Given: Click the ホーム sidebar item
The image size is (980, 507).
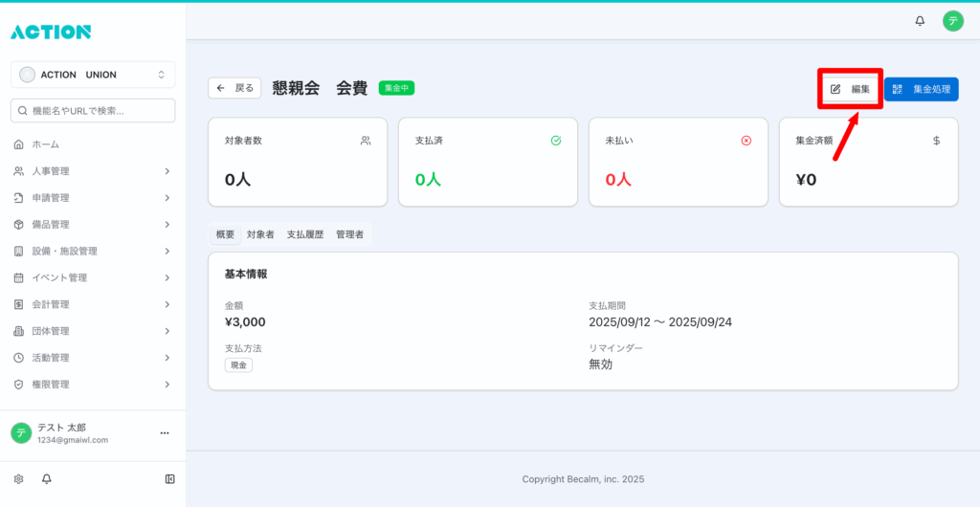Looking at the screenshot, I should pyautogui.click(x=45, y=144).
